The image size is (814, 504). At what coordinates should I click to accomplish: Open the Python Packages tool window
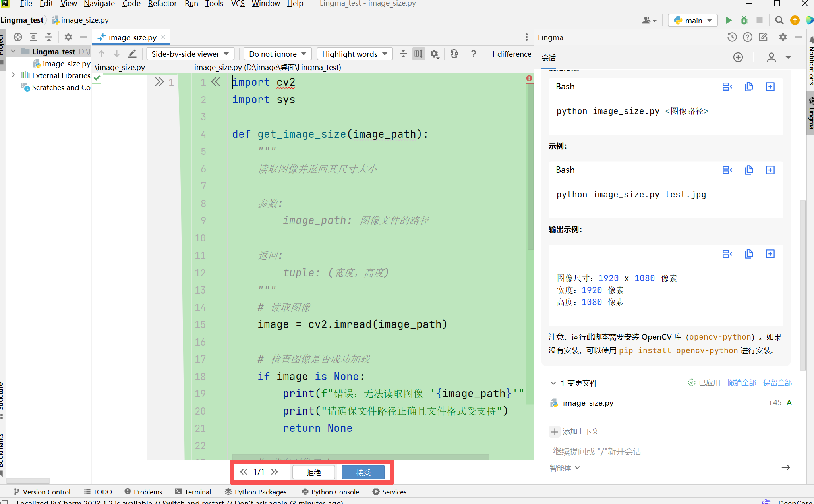[x=255, y=492]
